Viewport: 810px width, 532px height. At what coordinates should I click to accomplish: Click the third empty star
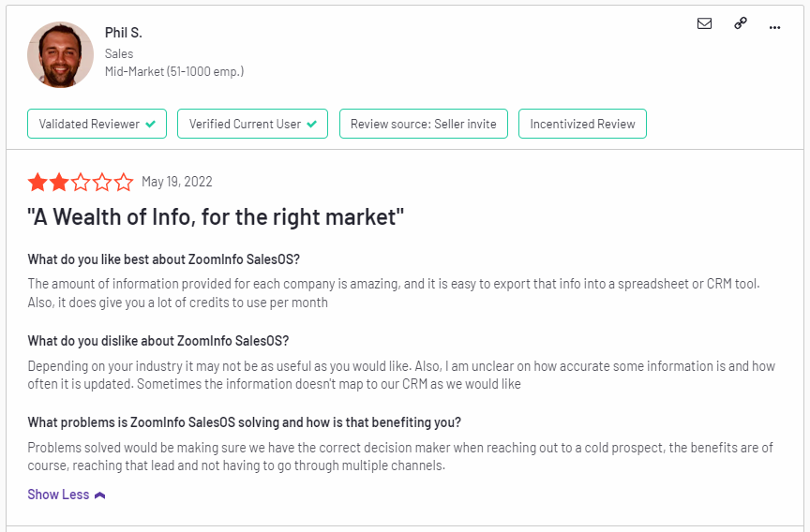coord(81,182)
